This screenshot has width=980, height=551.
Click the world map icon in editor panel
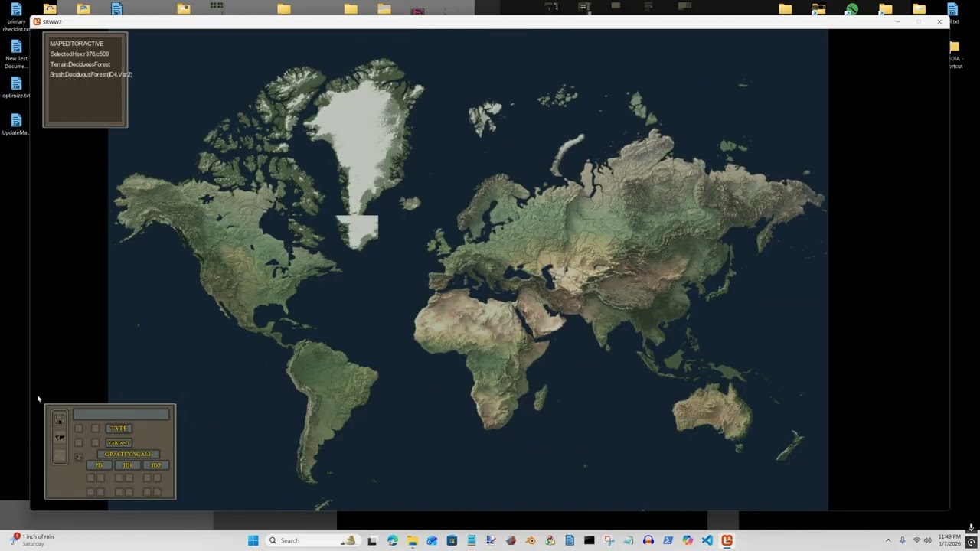pyautogui.click(x=60, y=438)
